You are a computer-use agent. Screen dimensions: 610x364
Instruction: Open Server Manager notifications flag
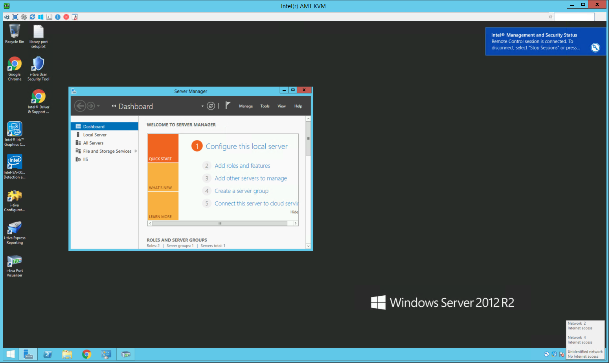tap(228, 106)
